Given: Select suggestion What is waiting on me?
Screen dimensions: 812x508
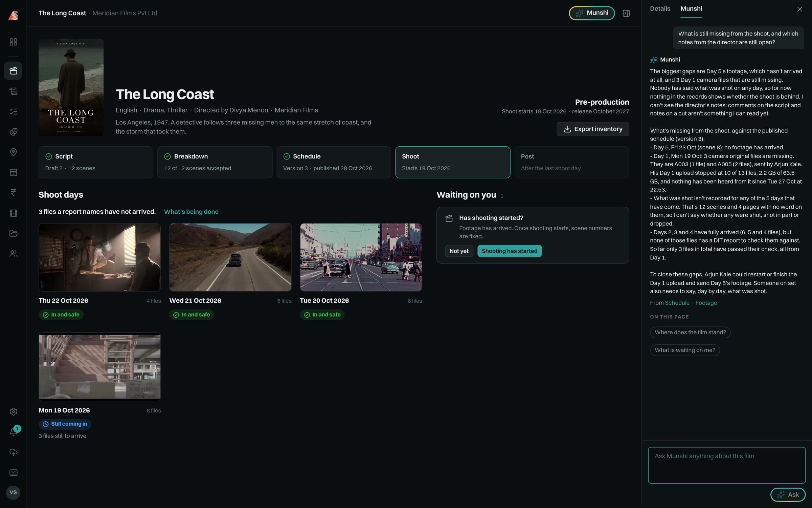Looking at the screenshot, I should (x=685, y=350).
